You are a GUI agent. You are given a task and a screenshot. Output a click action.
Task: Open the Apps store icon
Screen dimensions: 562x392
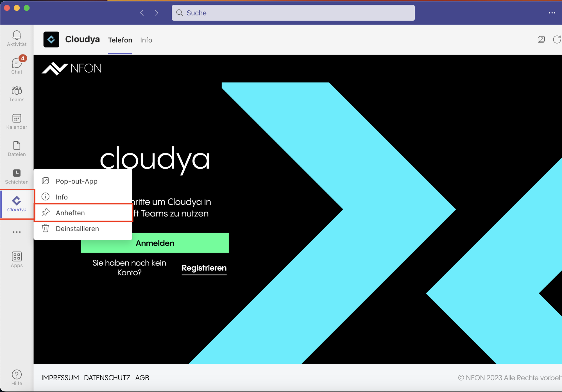coord(17,259)
